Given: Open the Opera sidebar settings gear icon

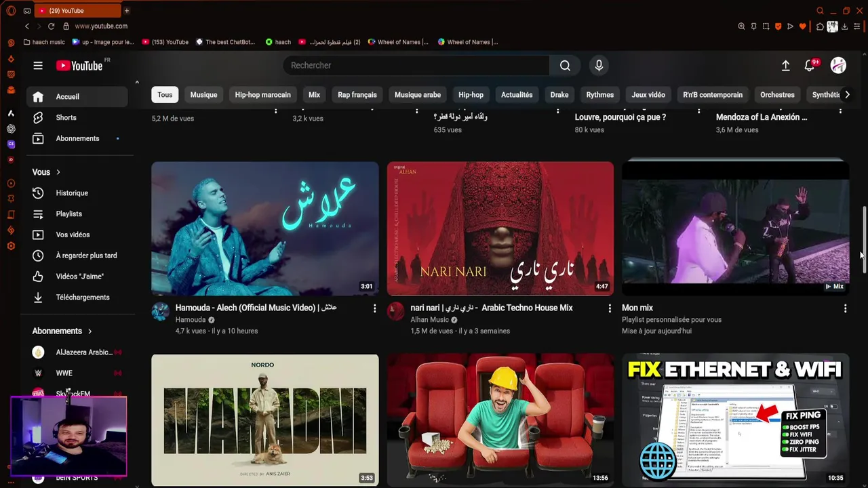Looking at the screenshot, I should (x=11, y=246).
